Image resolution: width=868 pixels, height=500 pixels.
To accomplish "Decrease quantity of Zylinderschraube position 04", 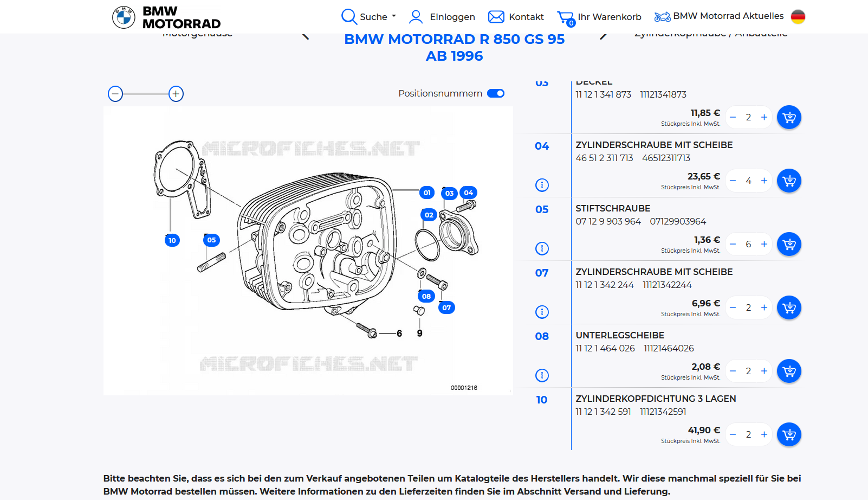I will click(x=733, y=181).
